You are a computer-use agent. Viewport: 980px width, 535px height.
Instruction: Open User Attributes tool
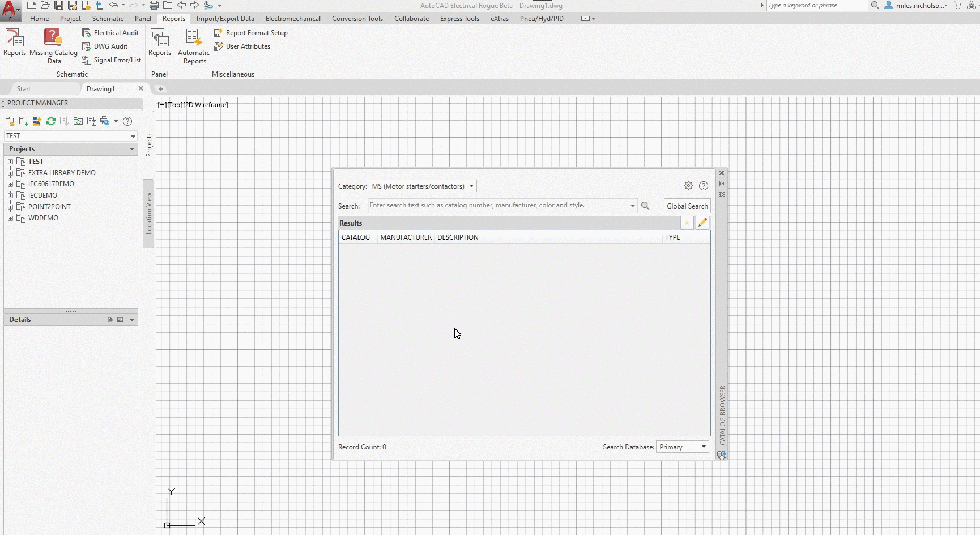tap(242, 46)
